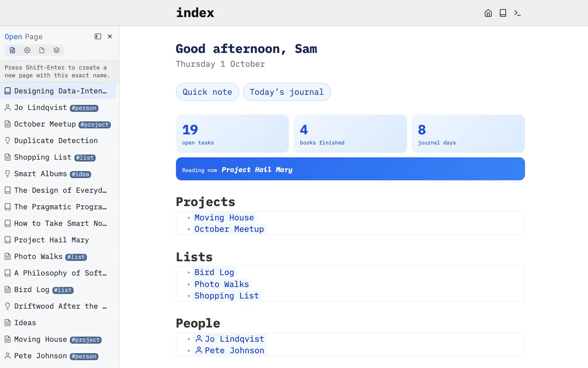Click the #project tag beside October Meetup

click(x=94, y=125)
